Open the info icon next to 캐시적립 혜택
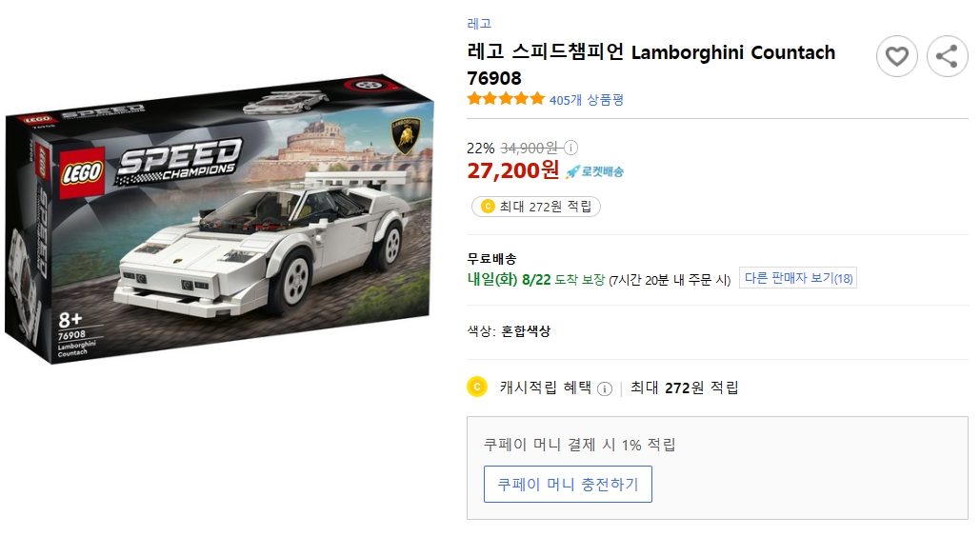980x537 pixels. click(x=604, y=388)
